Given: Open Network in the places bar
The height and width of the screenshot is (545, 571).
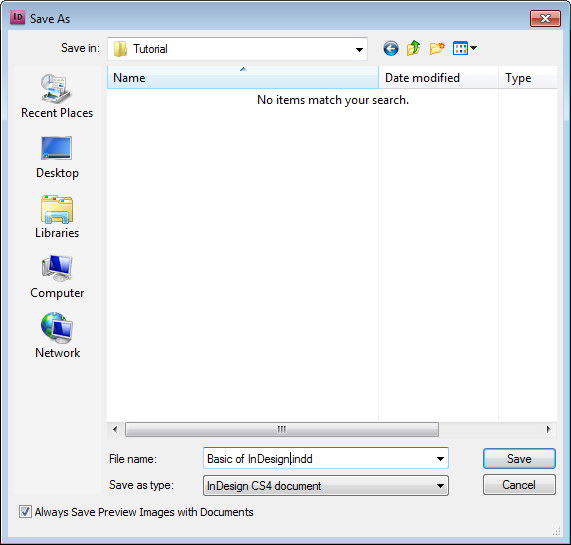Looking at the screenshot, I should tap(57, 336).
